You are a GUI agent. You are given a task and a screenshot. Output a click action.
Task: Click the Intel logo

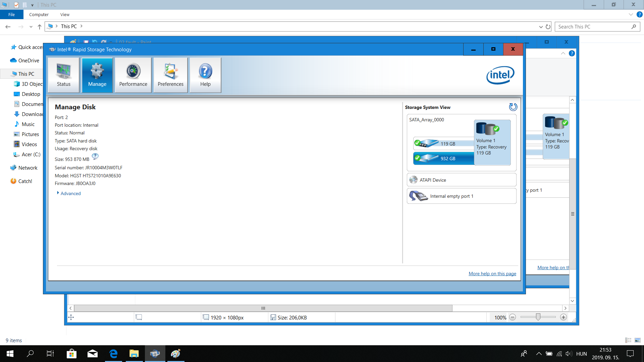(500, 75)
